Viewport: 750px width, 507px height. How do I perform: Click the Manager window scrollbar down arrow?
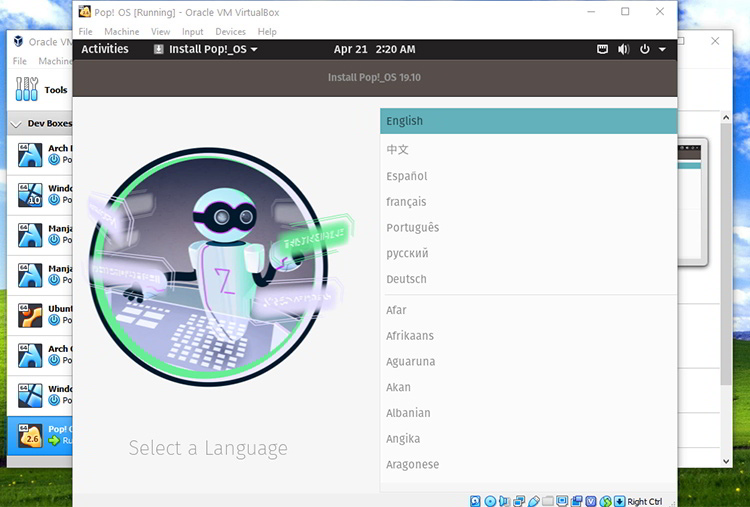pyautogui.click(x=726, y=462)
